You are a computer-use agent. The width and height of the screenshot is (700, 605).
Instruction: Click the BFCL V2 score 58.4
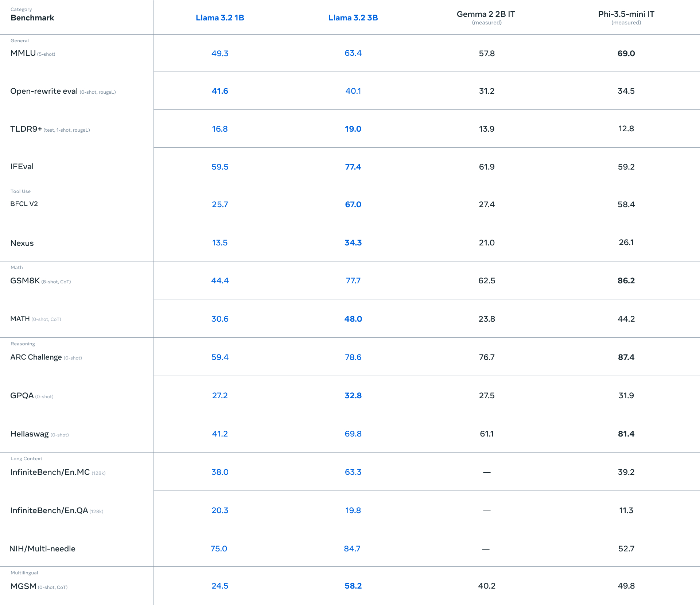(x=626, y=205)
